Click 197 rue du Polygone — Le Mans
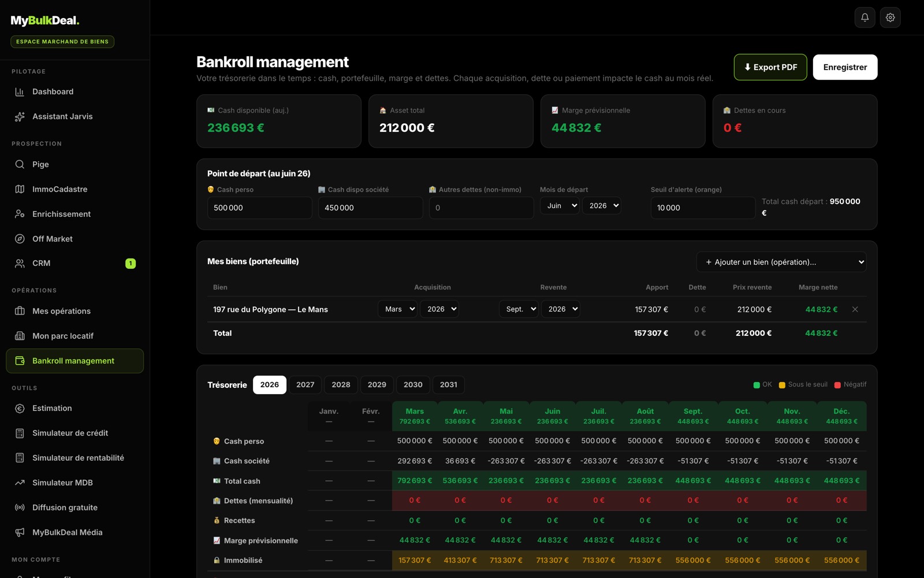Image resolution: width=924 pixels, height=578 pixels. click(270, 310)
